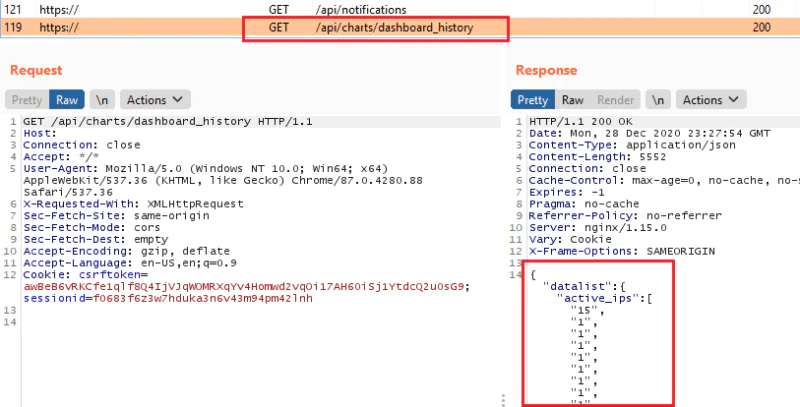Click the panel divider handle dots

click(503, 399)
